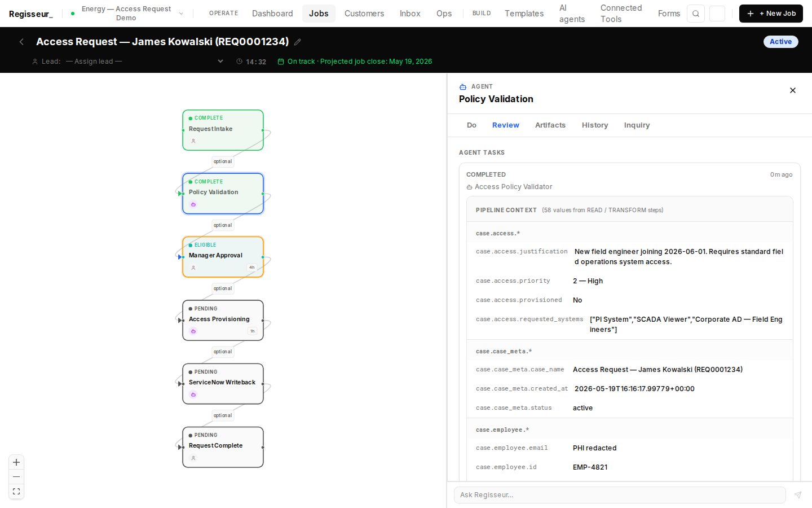
Task: Open the AI agents nav item
Action: click(x=572, y=14)
